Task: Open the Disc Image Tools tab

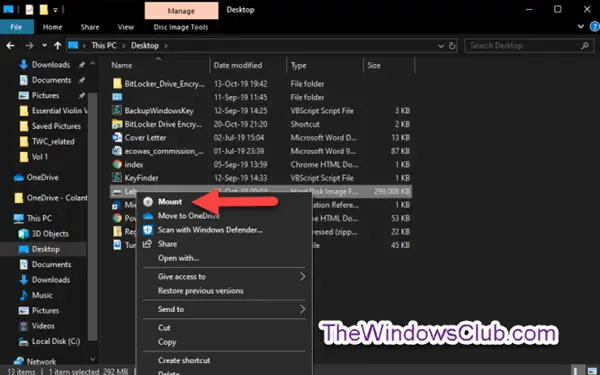Action: [x=181, y=27]
